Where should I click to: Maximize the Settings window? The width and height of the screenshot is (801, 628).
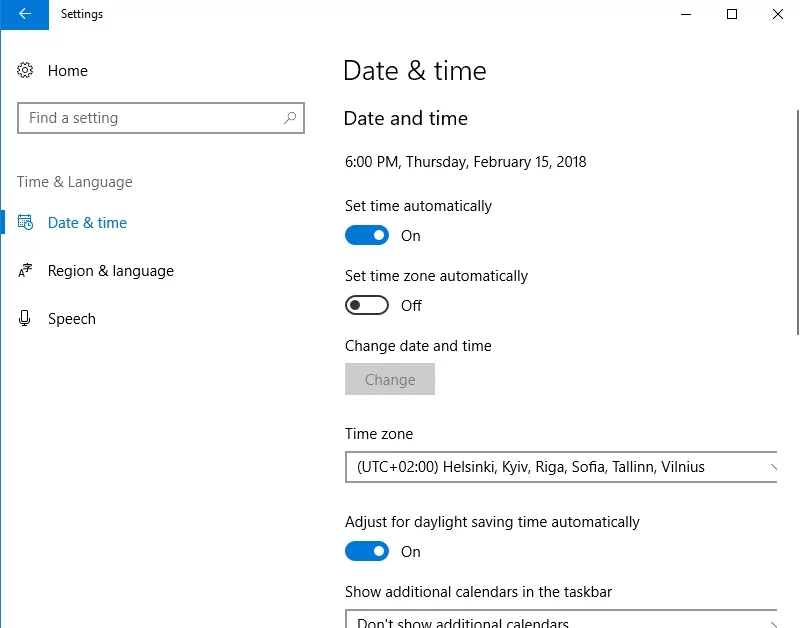pos(732,14)
